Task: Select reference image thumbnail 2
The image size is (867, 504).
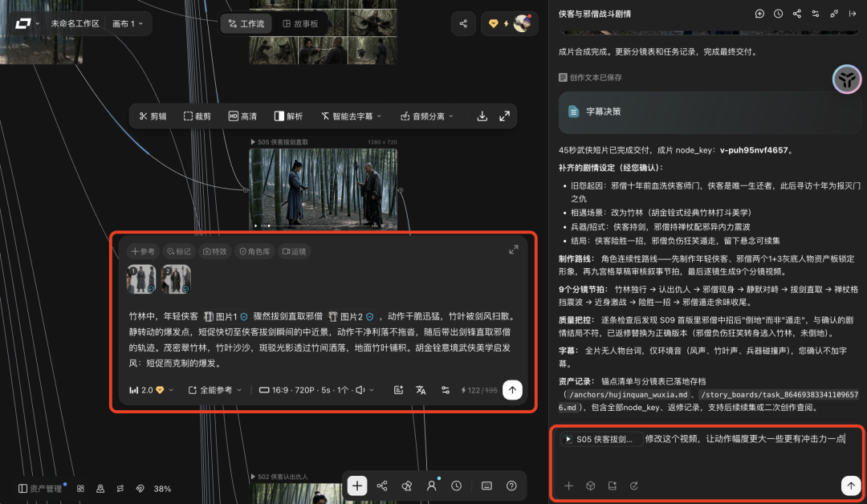Action: click(176, 279)
